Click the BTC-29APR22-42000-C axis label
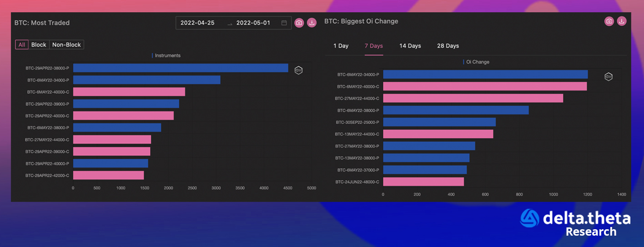The image size is (644, 247). click(47, 175)
